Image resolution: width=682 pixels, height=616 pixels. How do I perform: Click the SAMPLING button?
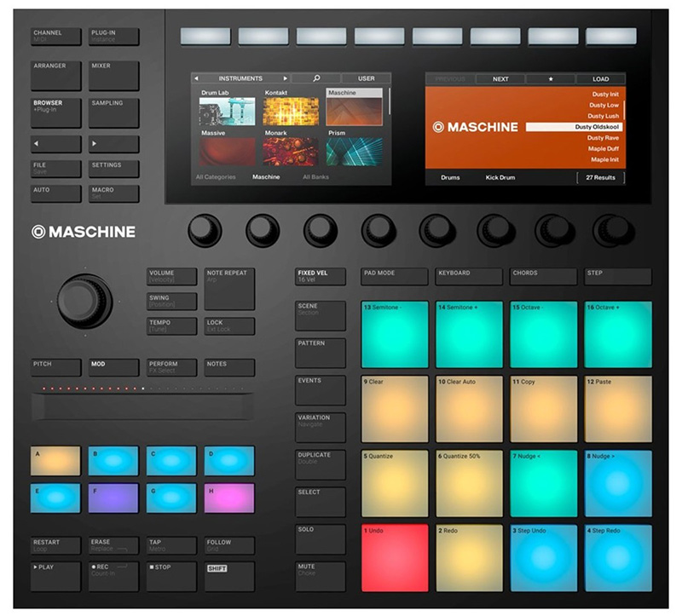113,113
